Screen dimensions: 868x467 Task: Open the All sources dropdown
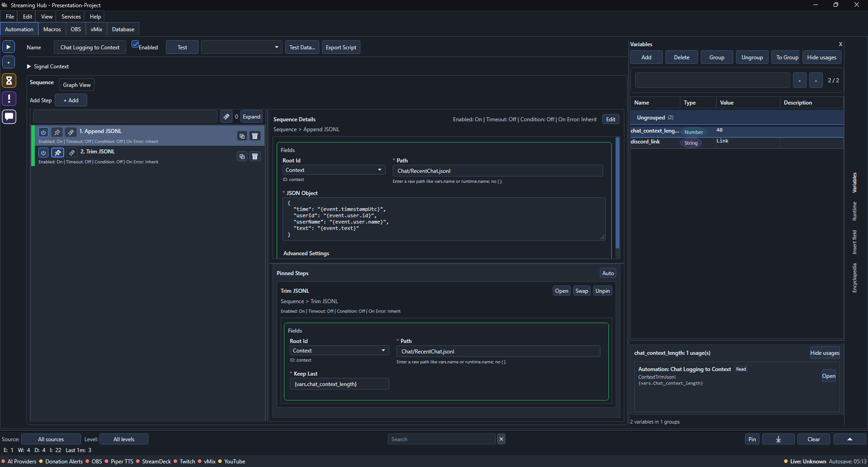51,439
